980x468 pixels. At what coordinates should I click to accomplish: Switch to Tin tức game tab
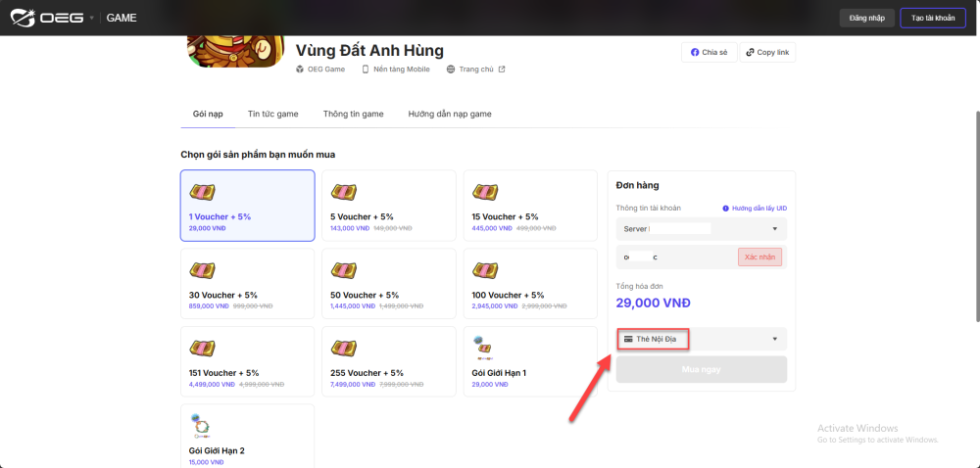click(x=272, y=114)
